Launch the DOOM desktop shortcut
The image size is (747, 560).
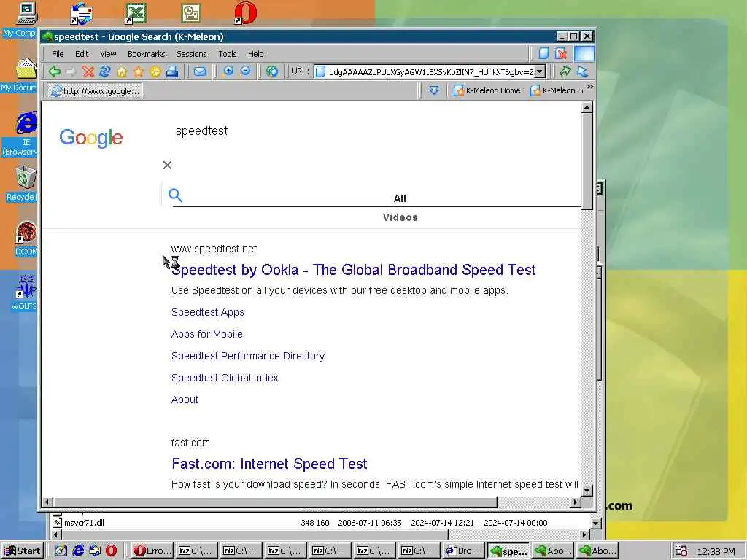point(25,239)
